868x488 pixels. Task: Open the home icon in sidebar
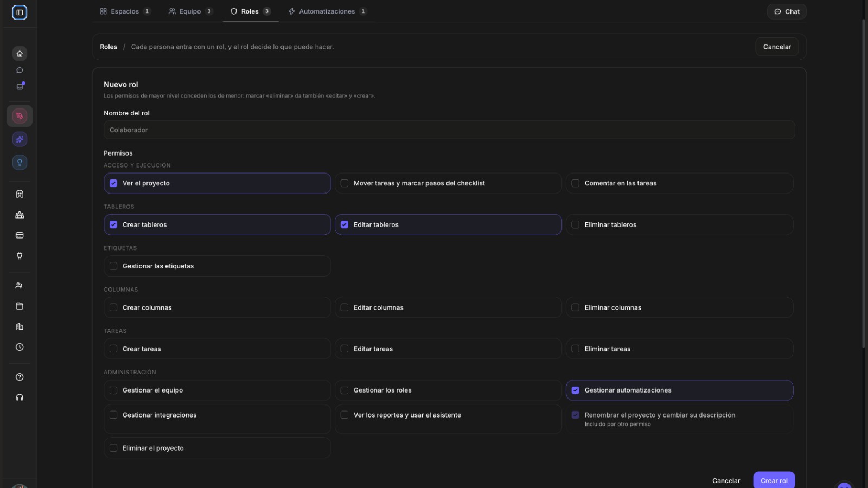pyautogui.click(x=20, y=53)
